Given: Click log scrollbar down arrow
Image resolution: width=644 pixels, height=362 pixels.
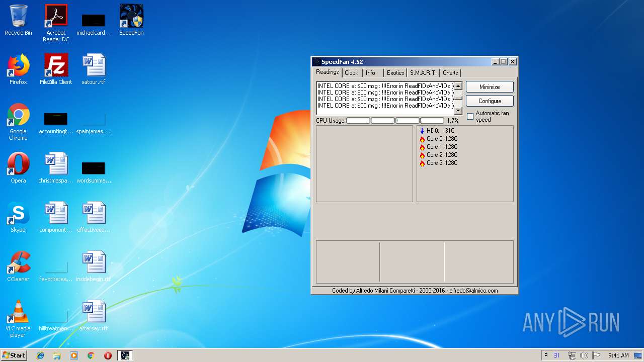Looking at the screenshot, I should [x=458, y=111].
